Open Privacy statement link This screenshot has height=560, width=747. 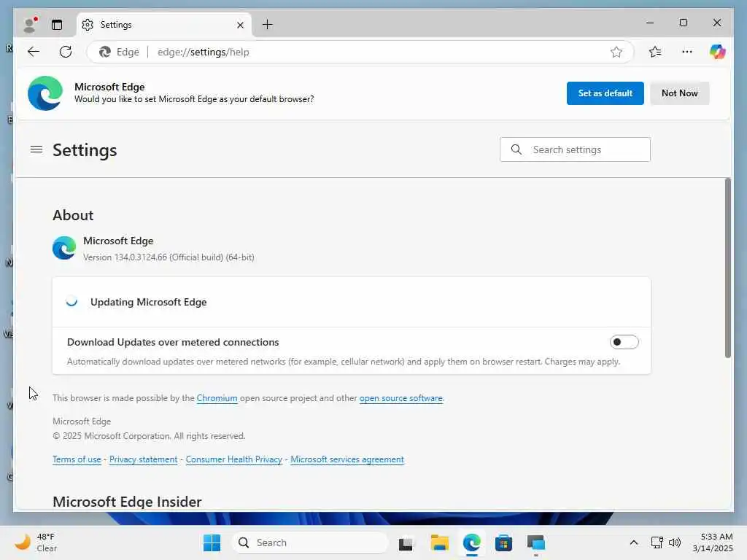(144, 459)
